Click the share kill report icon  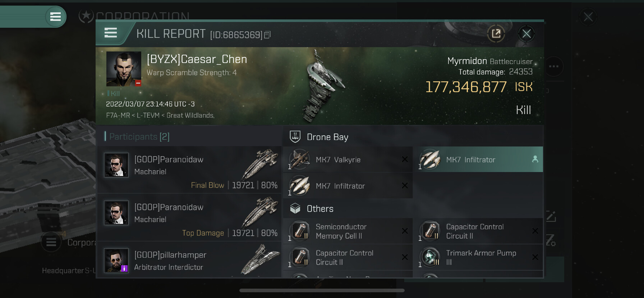coord(496,34)
